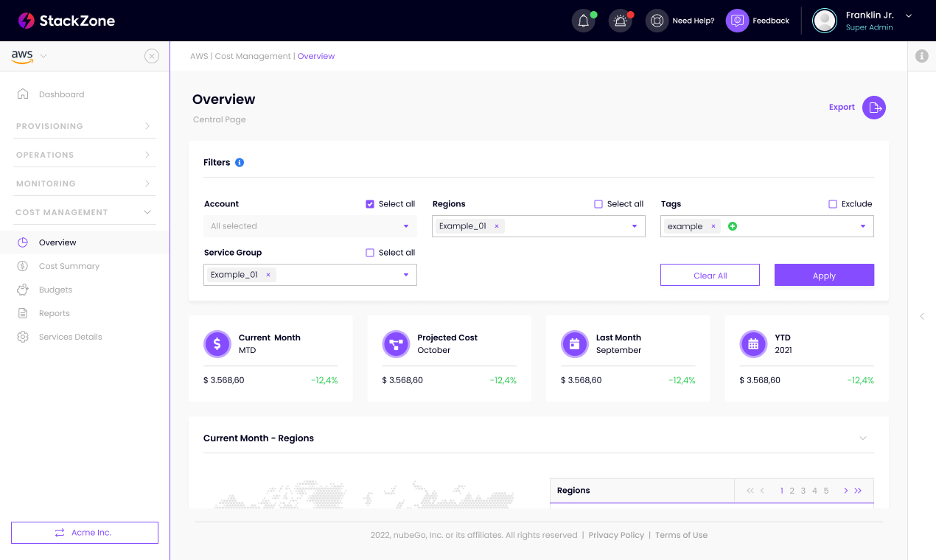936x560 pixels.
Task: Click the Filters info icon
Action: click(240, 162)
